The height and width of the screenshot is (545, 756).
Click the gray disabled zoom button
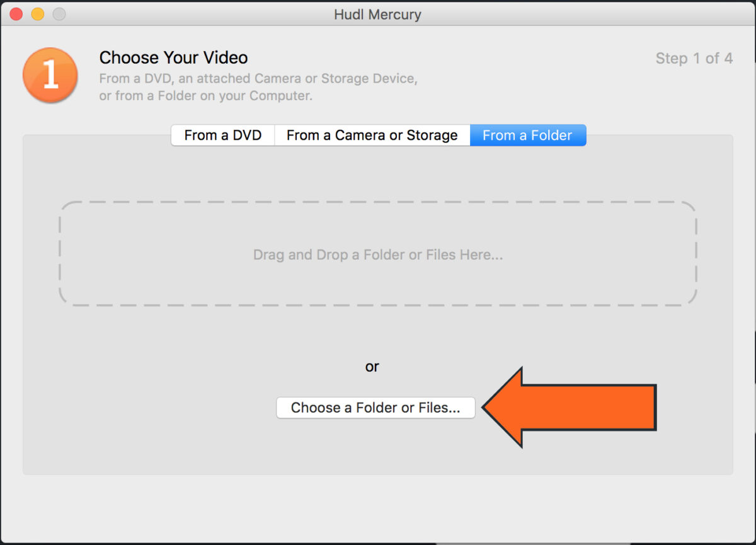tap(59, 14)
